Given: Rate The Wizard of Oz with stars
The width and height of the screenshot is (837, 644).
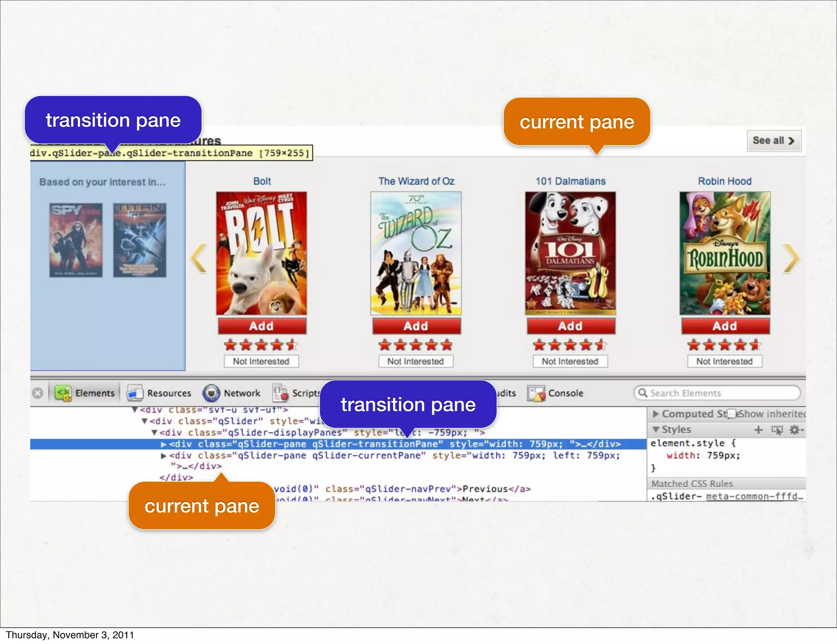Looking at the screenshot, I should click(416, 345).
